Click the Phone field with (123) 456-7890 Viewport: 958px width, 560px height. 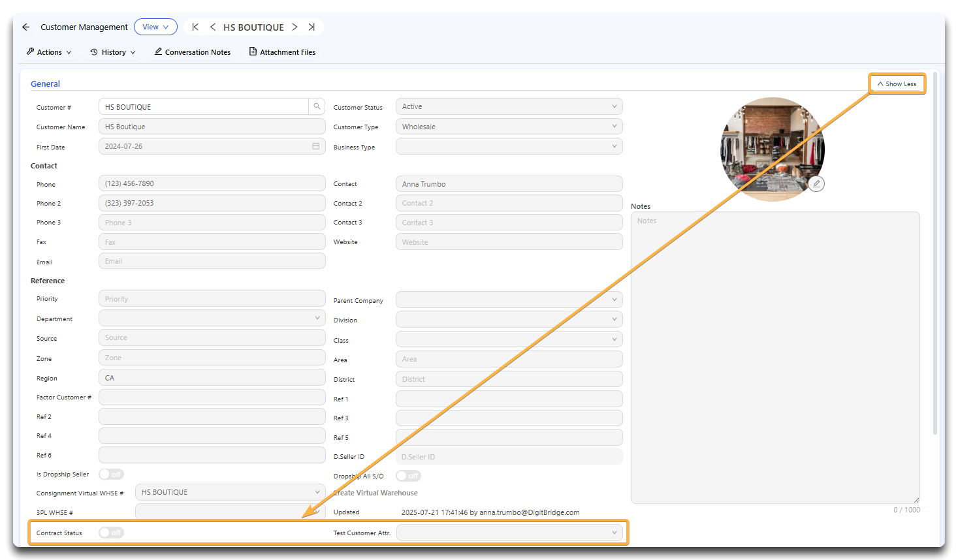click(x=212, y=183)
